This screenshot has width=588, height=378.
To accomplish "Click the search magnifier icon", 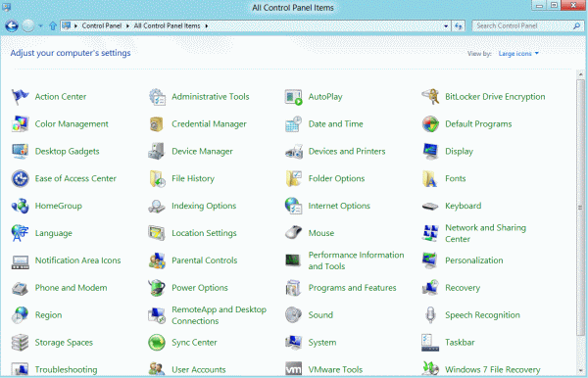I will click(x=577, y=25).
